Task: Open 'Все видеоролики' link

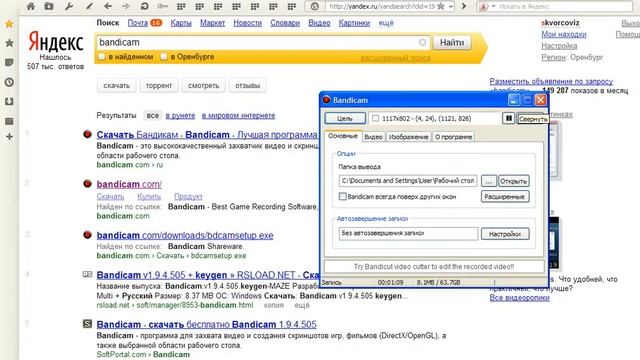Action: 519,298
